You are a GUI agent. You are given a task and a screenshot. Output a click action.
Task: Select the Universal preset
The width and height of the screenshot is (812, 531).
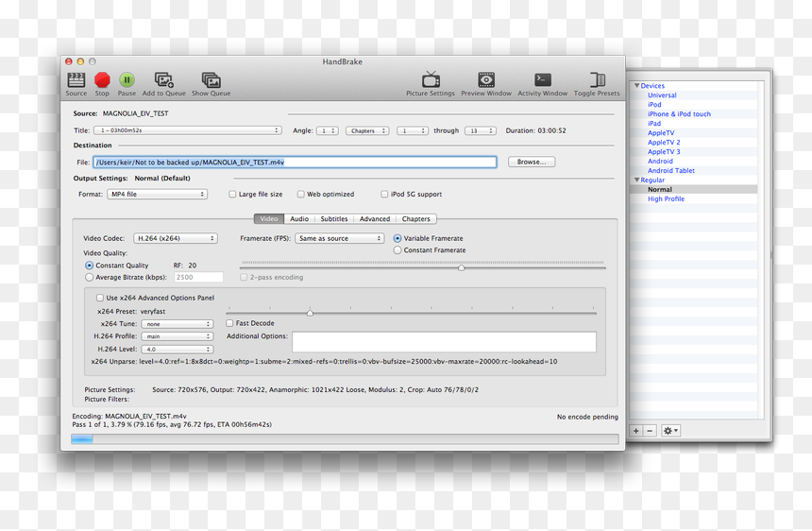click(x=662, y=95)
